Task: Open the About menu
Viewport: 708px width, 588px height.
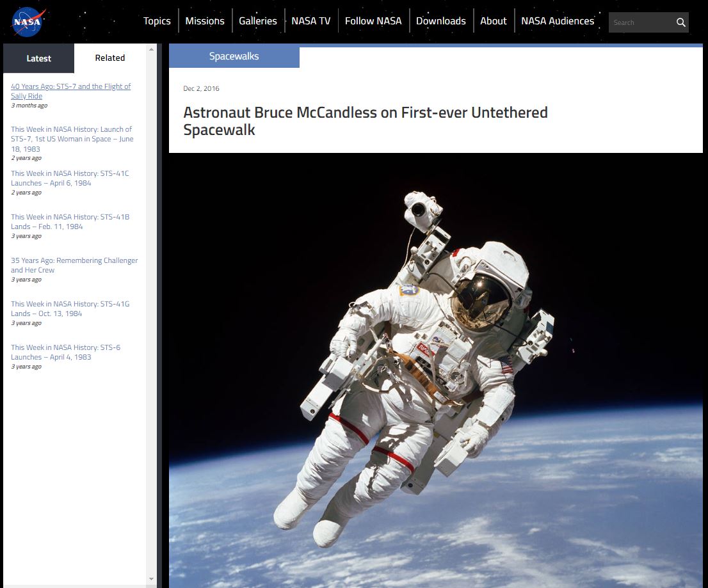Action: (493, 21)
